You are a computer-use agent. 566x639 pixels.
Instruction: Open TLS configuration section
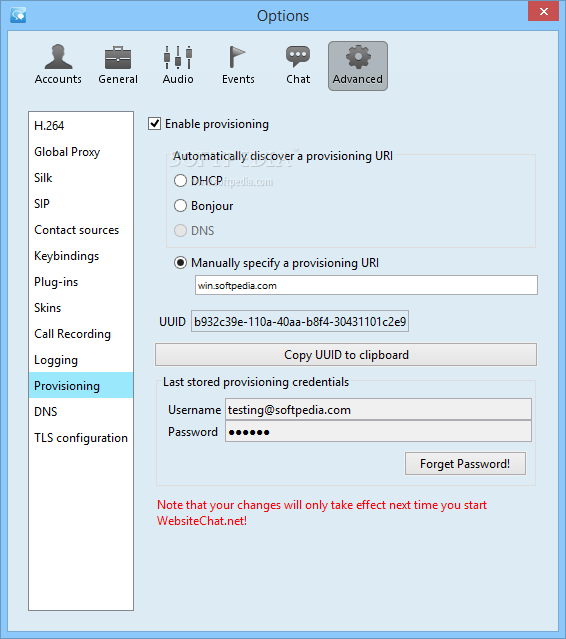tap(81, 438)
